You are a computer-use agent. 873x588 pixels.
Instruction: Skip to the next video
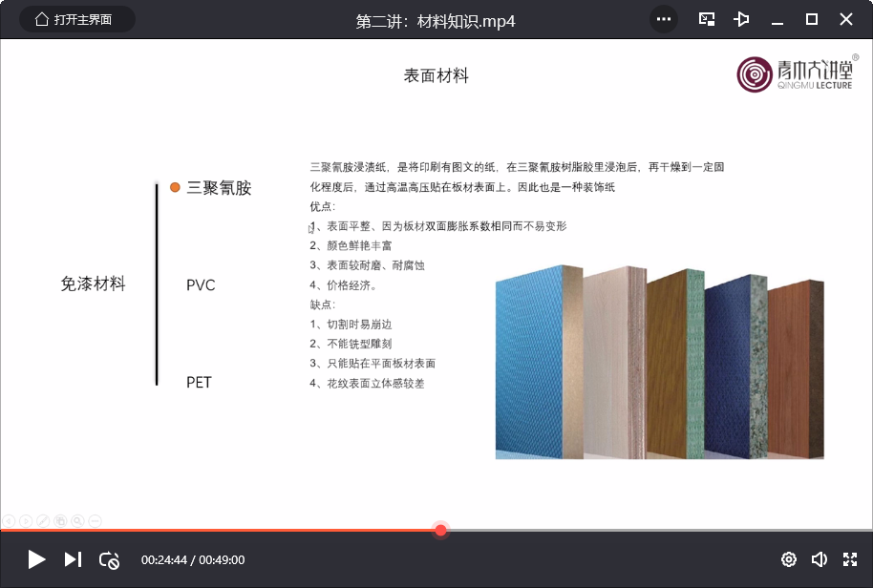[x=73, y=559]
